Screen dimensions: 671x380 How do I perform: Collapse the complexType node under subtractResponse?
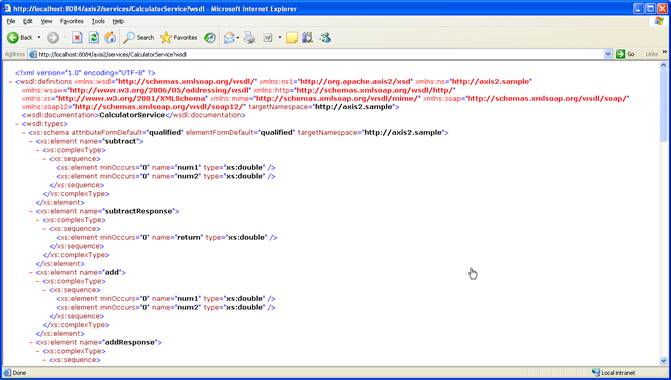(38, 220)
